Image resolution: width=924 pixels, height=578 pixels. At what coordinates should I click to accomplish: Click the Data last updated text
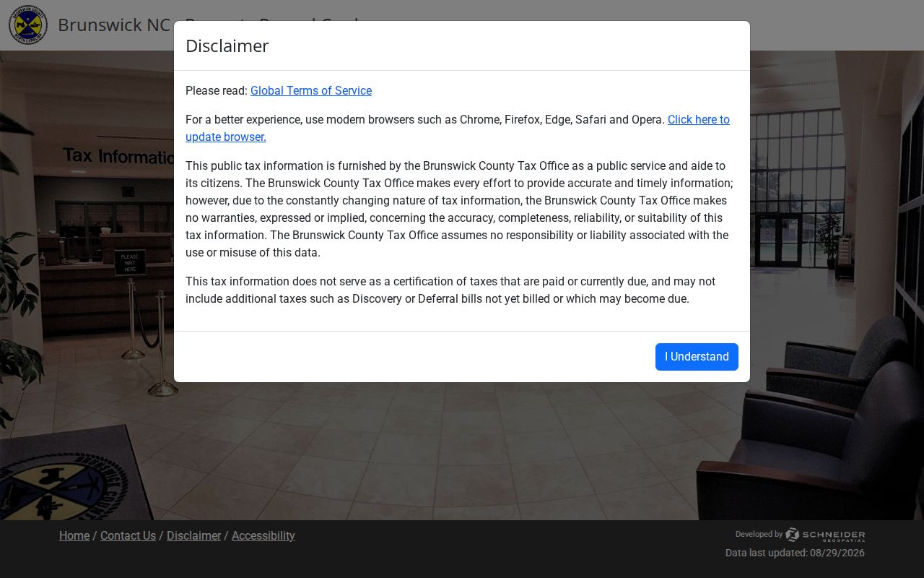(795, 553)
